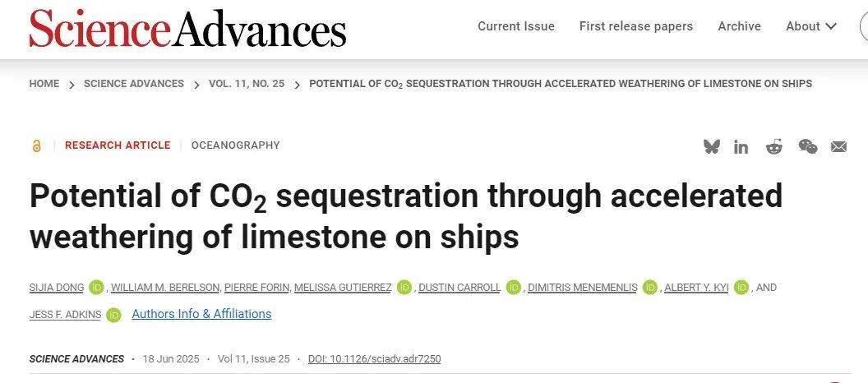This screenshot has width=868, height=383.
Task: Open VOL. 11, NO. 25 breadcrumb
Action: pos(247,84)
